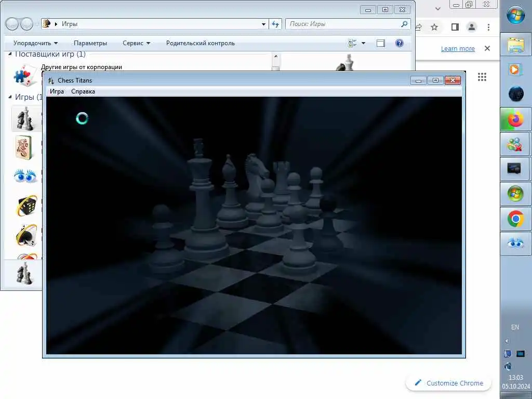Show hidden tray icons arrow
This screenshot has width=532, height=399.
pyautogui.click(x=507, y=341)
